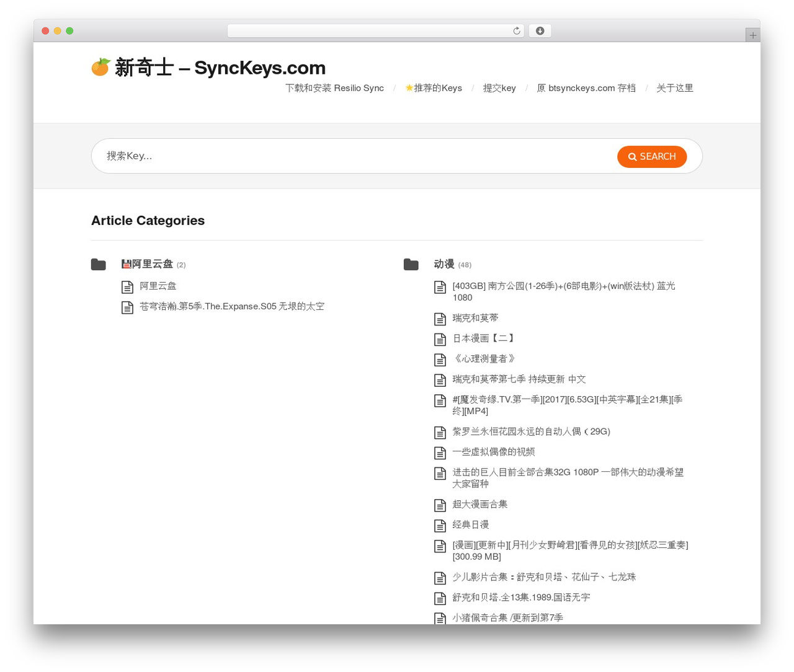Click document icon beside 进击的巨人 article
This screenshot has height=672, width=794.
coord(440,473)
